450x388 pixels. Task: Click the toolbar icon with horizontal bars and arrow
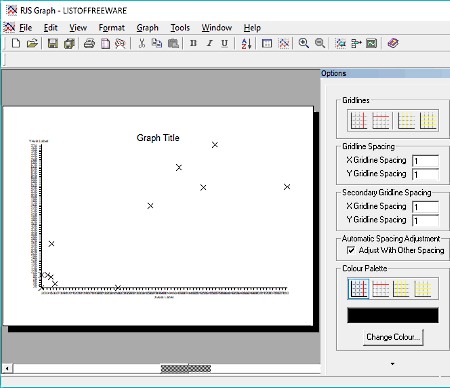[x=356, y=43]
